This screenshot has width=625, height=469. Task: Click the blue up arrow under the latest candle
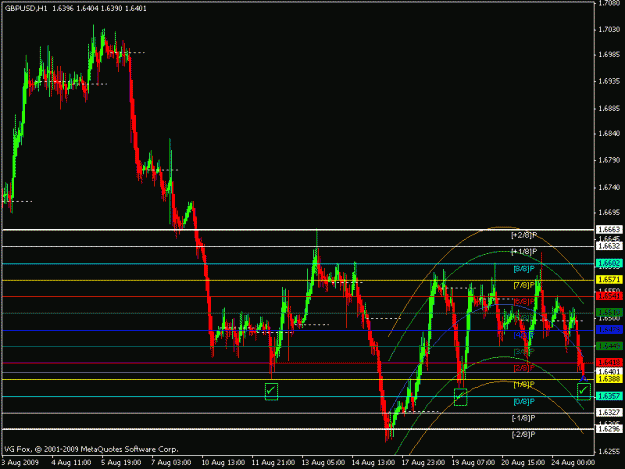(583, 377)
